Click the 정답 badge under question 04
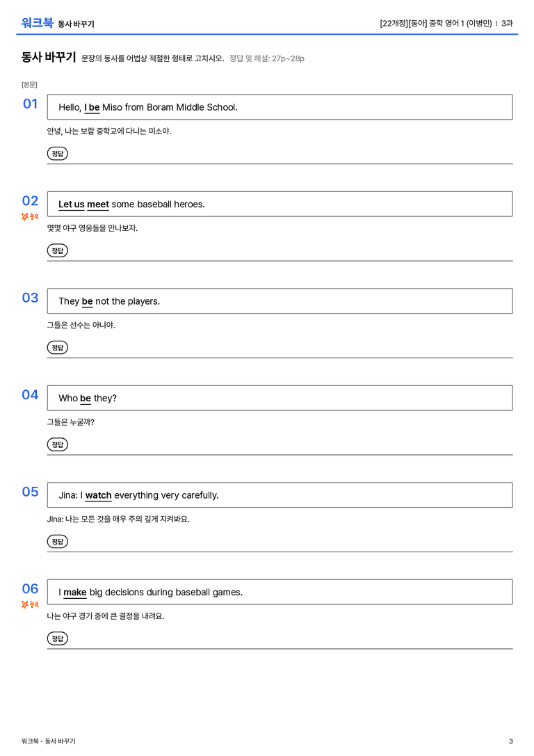 click(x=57, y=444)
